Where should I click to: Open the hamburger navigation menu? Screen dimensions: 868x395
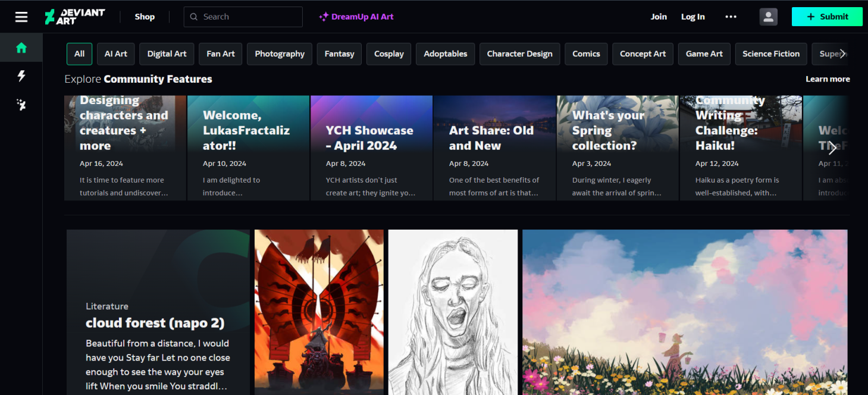(21, 17)
